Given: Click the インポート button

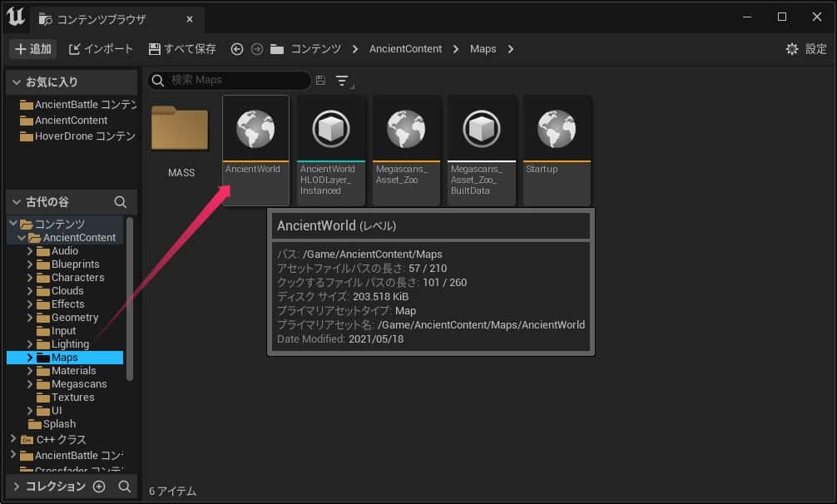Looking at the screenshot, I should (101, 49).
